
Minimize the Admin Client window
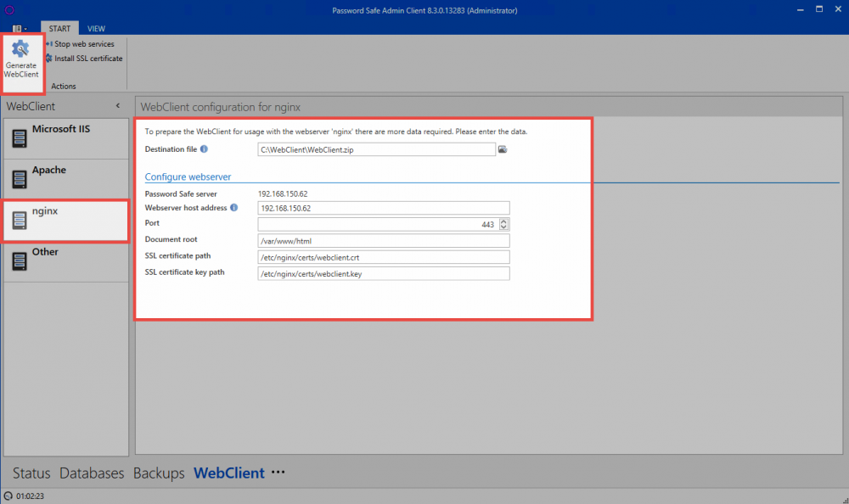point(801,9)
